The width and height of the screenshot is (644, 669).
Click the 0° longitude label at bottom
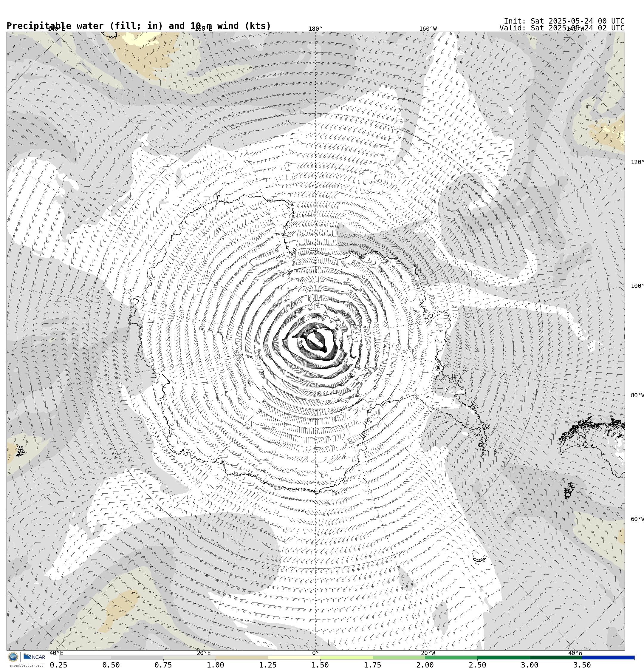click(x=315, y=653)
